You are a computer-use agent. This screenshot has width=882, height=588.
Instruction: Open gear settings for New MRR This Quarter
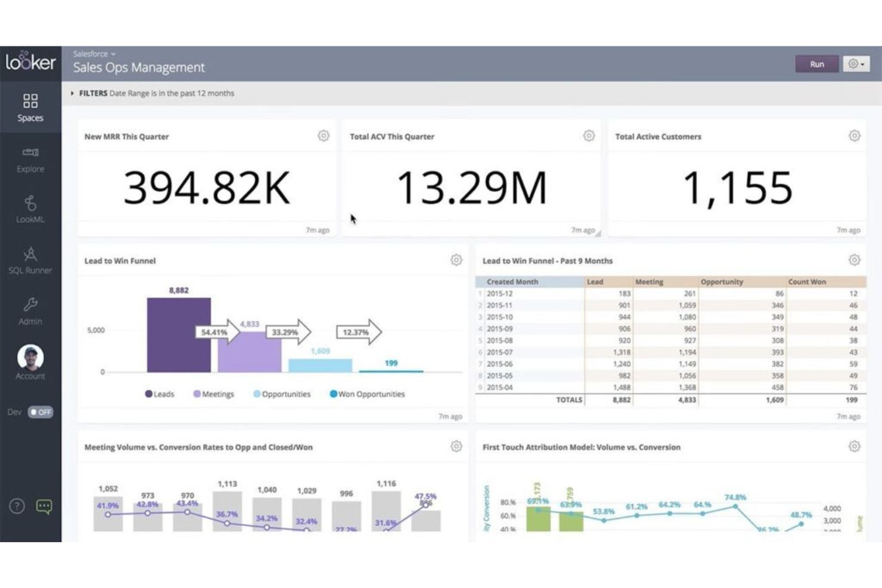(x=324, y=136)
